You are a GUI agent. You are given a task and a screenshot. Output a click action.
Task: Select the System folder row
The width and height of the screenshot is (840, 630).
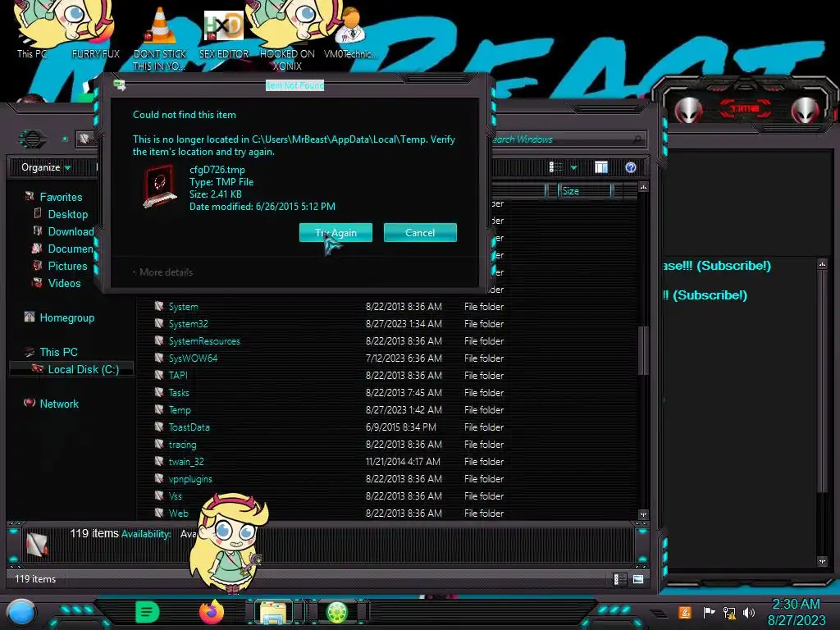pos(387,307)
